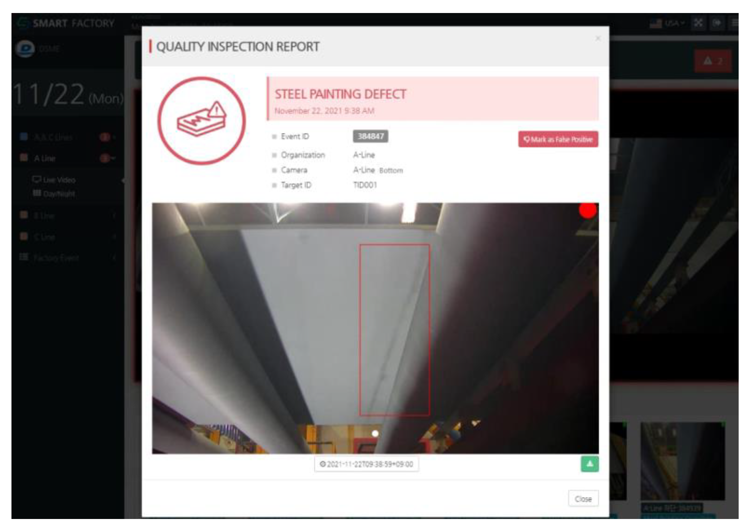Click the red alert warning counter
Viewport: 756px width, 532px height.
point(713,61)
